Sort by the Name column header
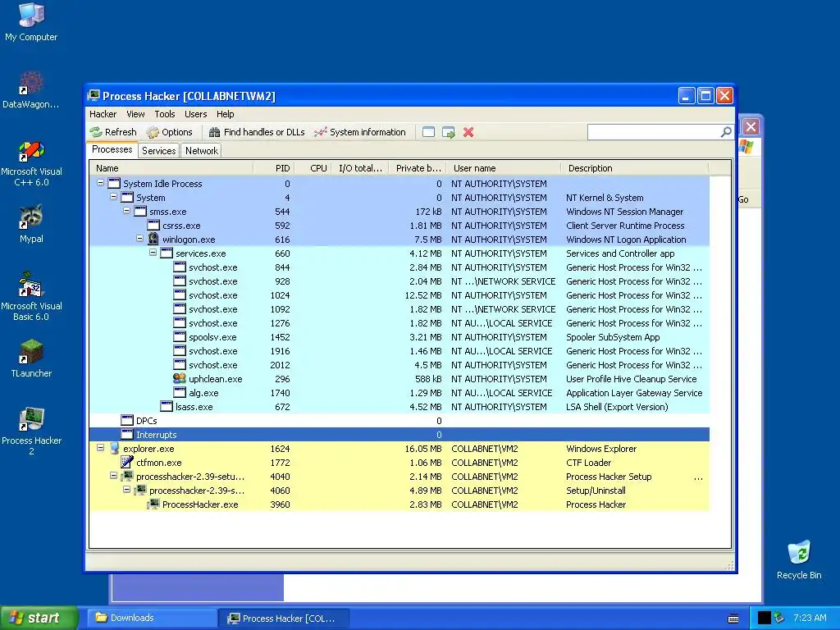Viewport: 840px width, 630px height. click(x=171, y=168)
